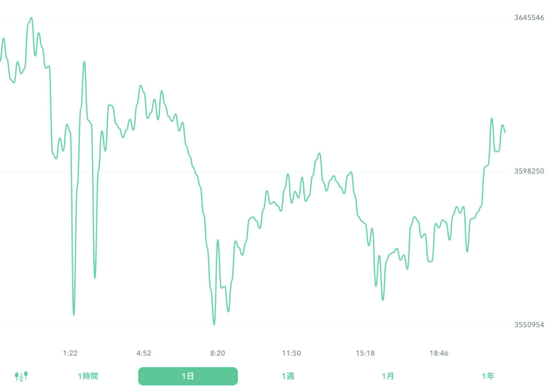Screen dimensions: 546x392
Task: Click the 3550954 bottom price label
Action: tap(529, 325)
